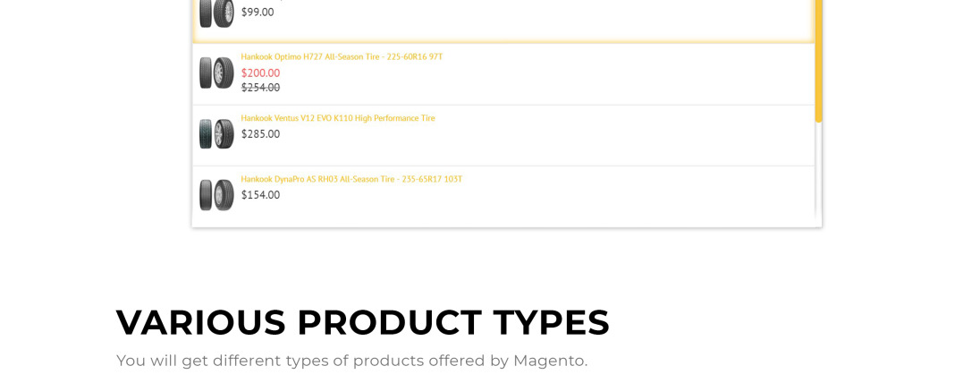The width and height of the screenshot is (980, 383).
Task: Click the red $200.00 special price
Action: point(260,72)
